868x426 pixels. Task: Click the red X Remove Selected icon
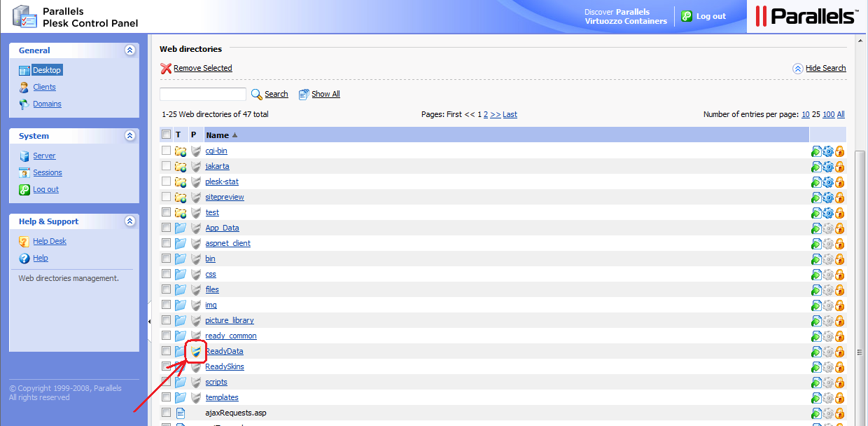pyautogui.click(x=166, y=68)
